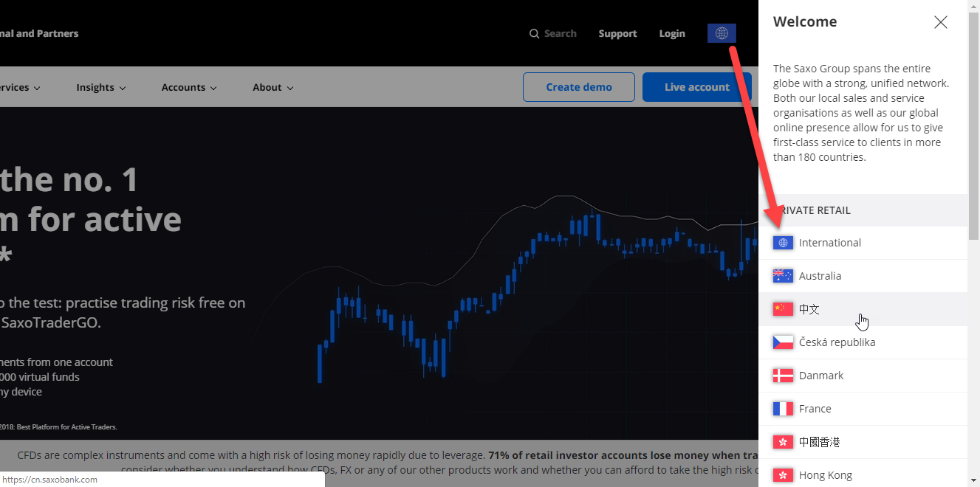Image resolution: width=980 pixels, height=487 pixels.
Task: Click the flag icon beside 中國香港
Action: [x=783, y=442]
